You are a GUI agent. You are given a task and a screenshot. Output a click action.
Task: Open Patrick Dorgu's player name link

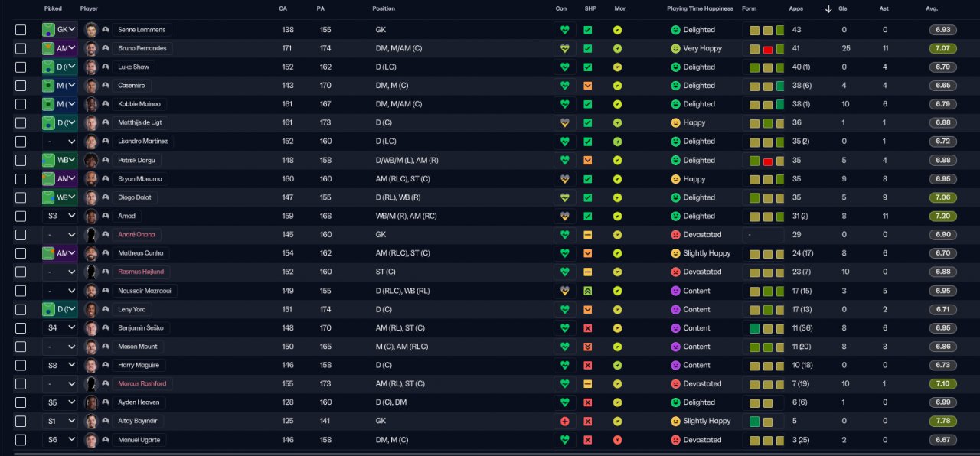pyautogui.click(x=136, y=161)
